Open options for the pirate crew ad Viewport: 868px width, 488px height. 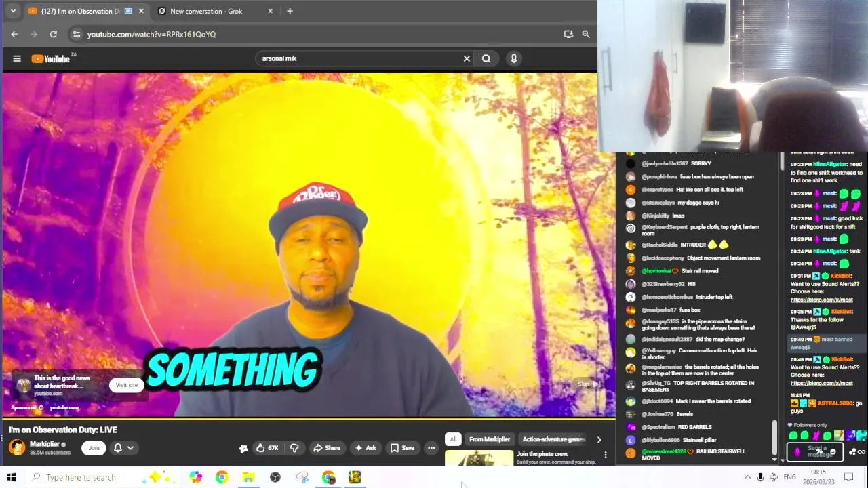coord(606,455)
